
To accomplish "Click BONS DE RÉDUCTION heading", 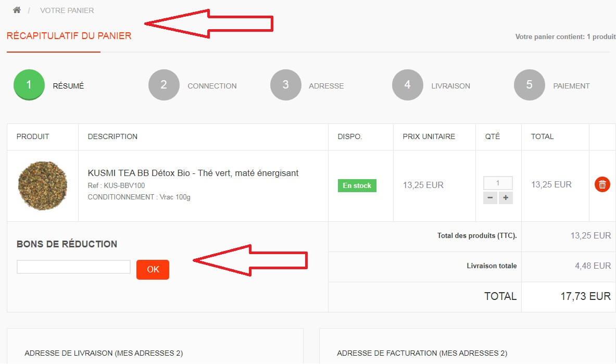I will tap(67, 244).
